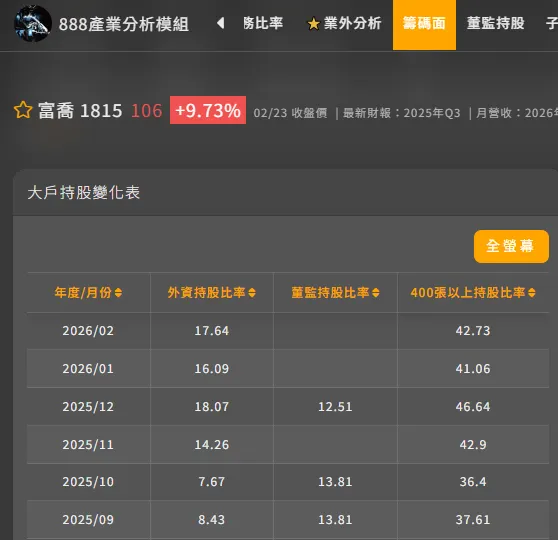Select the 2025/11 row date
The image size is (558, 540).
88,445
